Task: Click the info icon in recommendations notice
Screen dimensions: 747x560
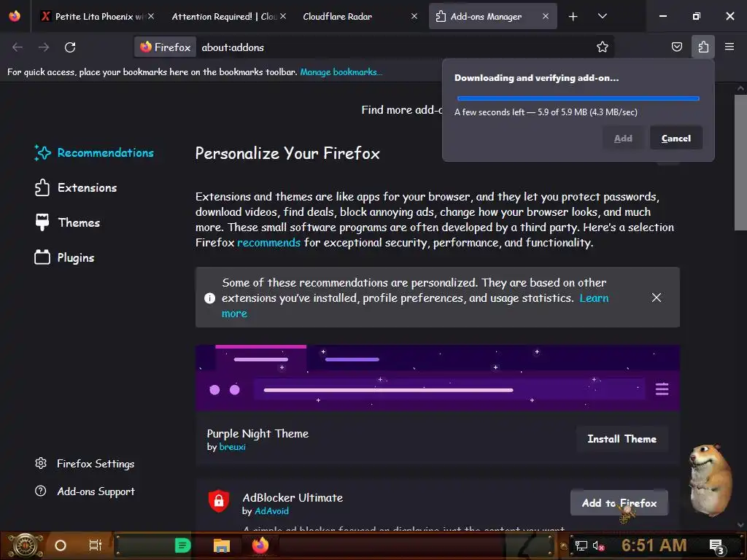Action: [209, 298]
